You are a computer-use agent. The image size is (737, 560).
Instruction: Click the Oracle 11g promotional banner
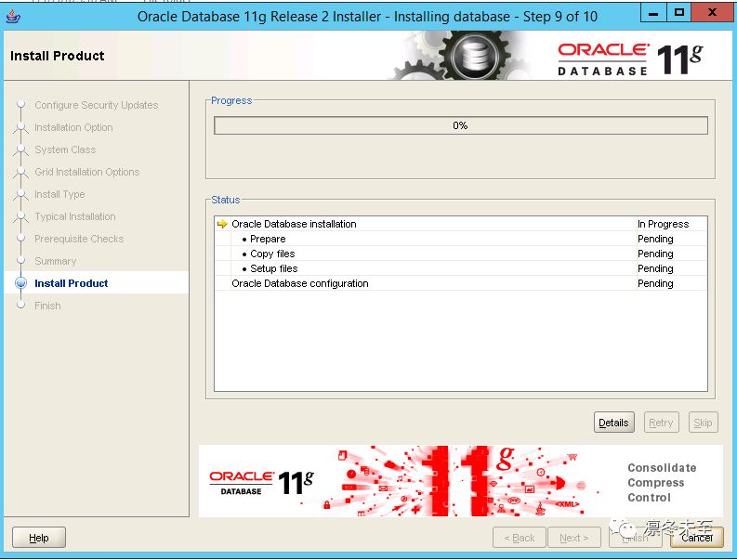(x=461, y=481)
